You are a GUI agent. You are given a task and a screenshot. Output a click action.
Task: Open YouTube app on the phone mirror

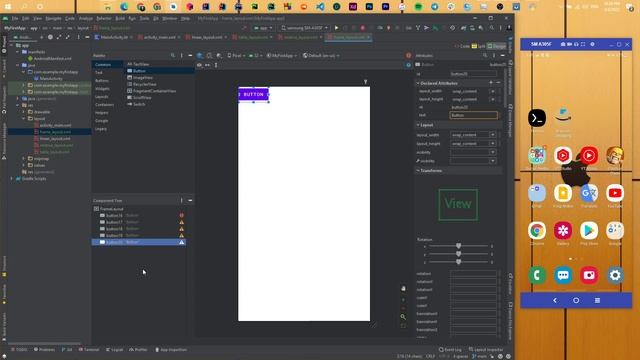pos(615,193)
